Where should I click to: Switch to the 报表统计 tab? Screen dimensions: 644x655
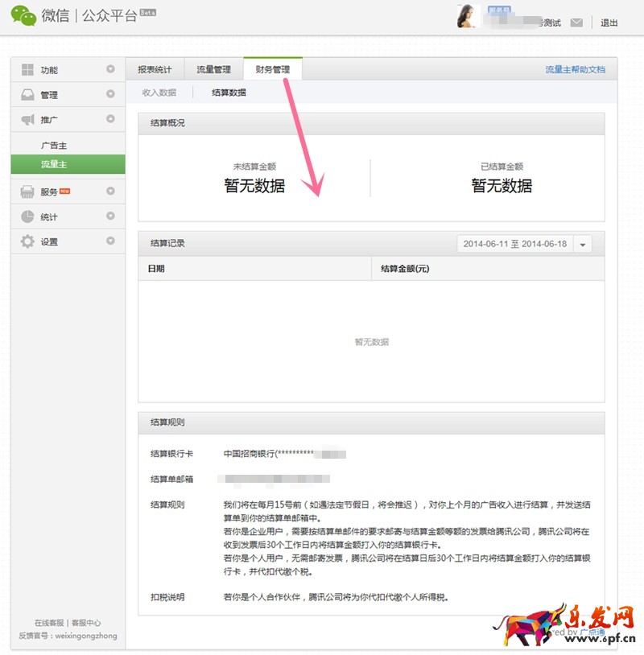[x=155, y=70]
